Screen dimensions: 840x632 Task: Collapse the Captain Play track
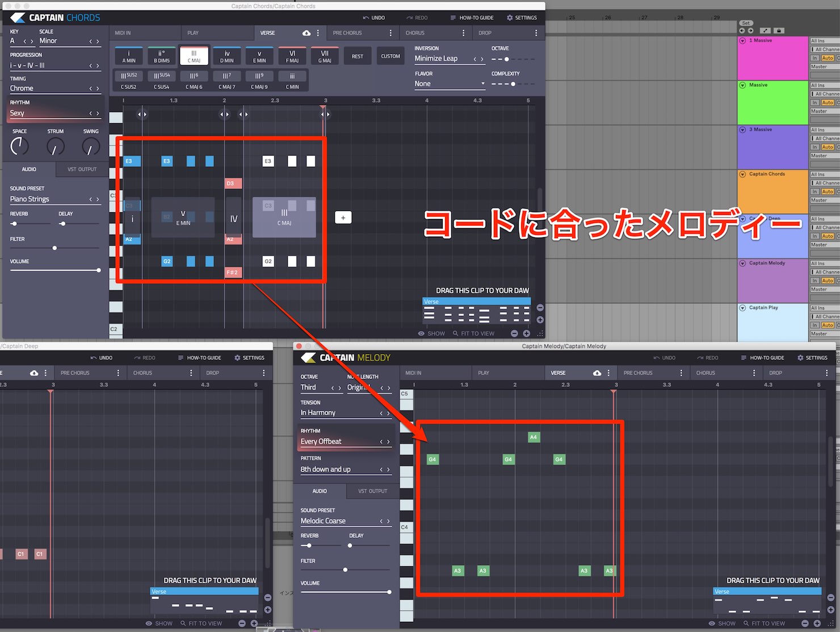pos(742,307)
